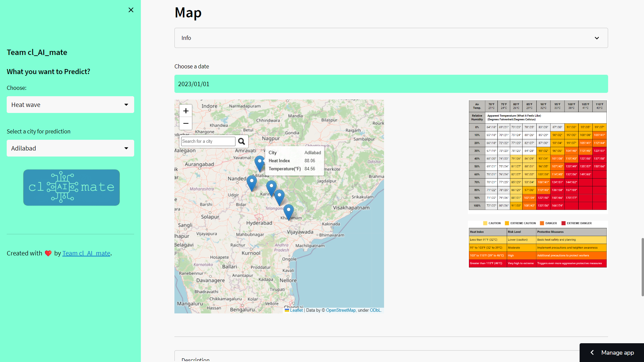Click the Search for a city field
644x362 pixels.
[208, 141]
